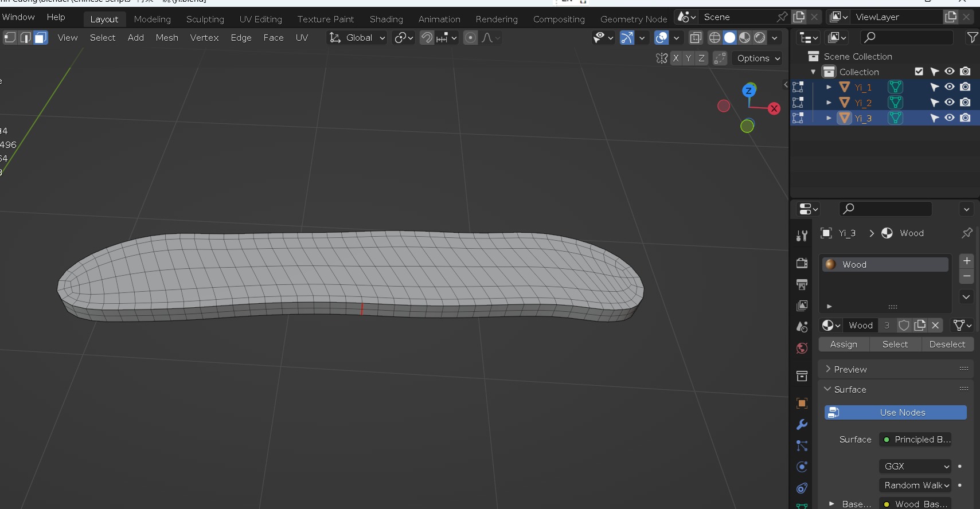Click the X axis on navigation gizmo
Viewport: 980px width, 509px height.
tap(774, 108)
